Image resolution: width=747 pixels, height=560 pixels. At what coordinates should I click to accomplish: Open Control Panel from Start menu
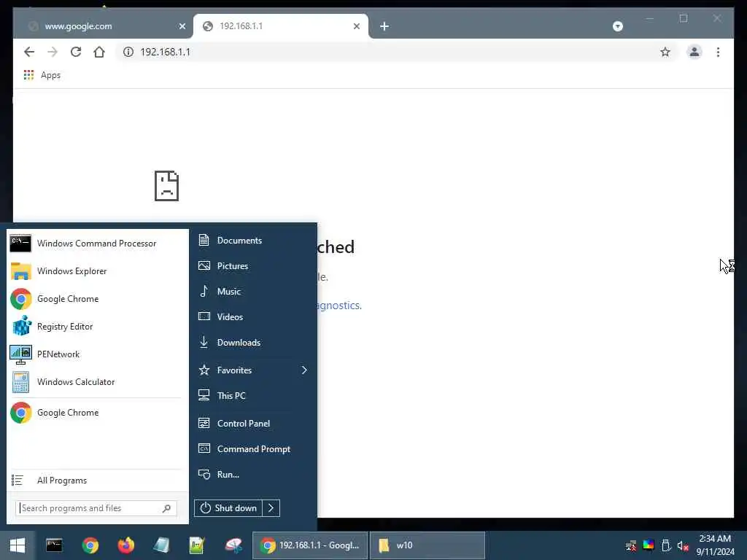(253, 424)
